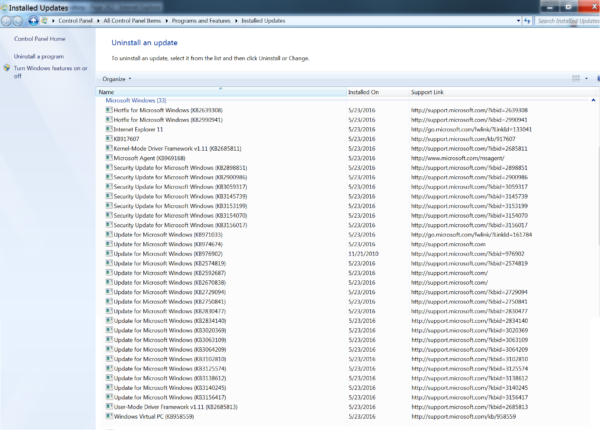
Task: Click icon of Update KB3125574 row
Action: (x=109, y=368)
